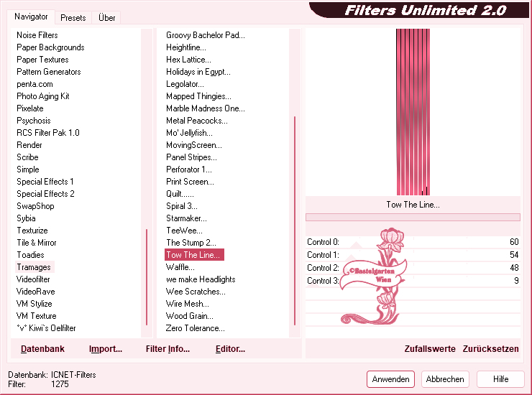Select Scribe category

click(27, 157)
